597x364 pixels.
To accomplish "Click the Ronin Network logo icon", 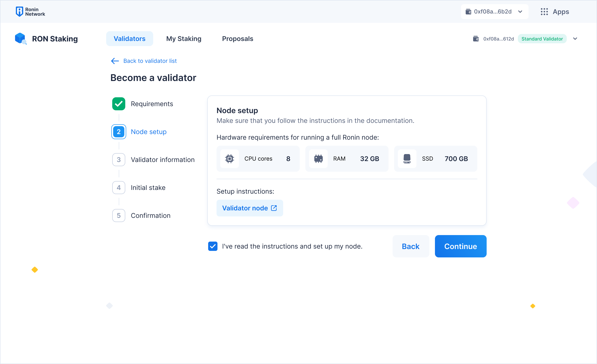I will click(19, 11).
